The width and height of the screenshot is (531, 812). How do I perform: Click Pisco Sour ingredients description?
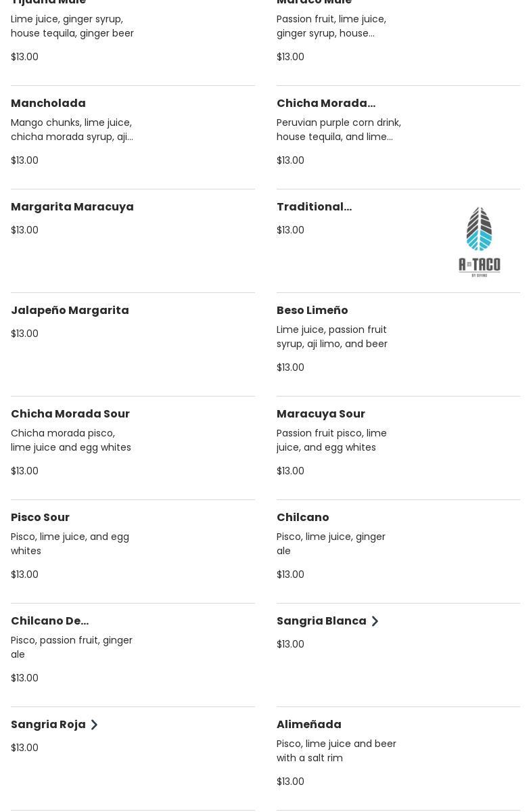[x=70, y=544]
